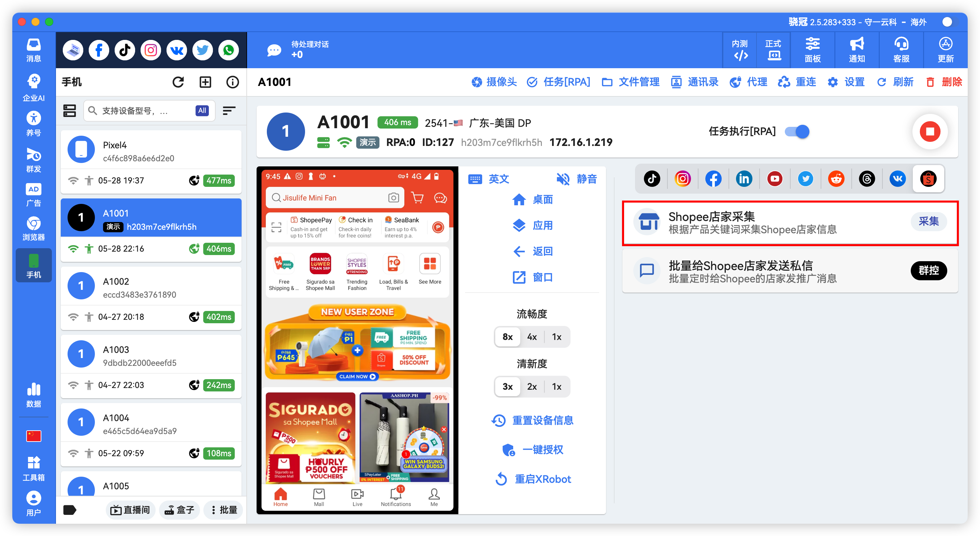
Task: Select the Pixel4 device card
Action: point(151,162)
